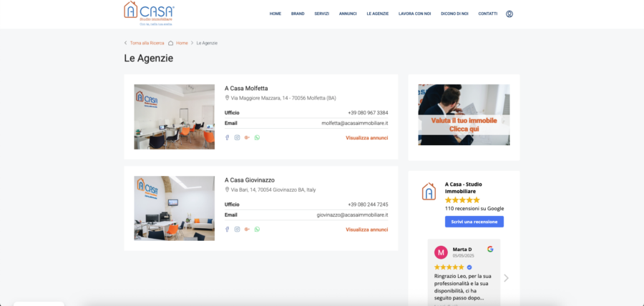Click Visualizza annunci for Molfetta agency
The height and width of the screenshot is (306, 644).
[x=366, y=138]
